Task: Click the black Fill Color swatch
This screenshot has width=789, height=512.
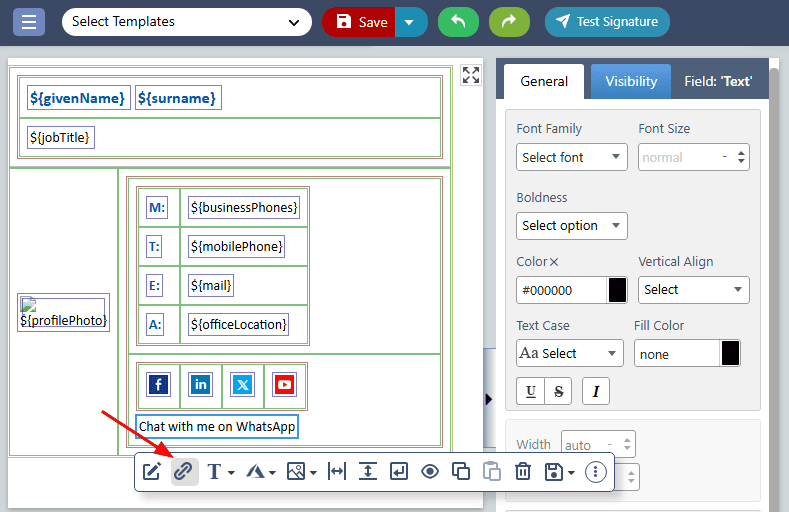Action: [730, 354]
